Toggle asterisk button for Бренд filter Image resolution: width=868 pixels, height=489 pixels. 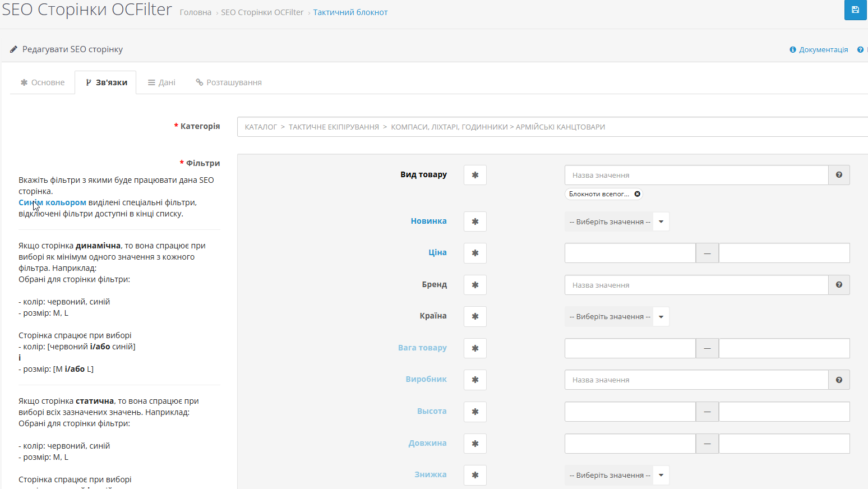(475, 285)
